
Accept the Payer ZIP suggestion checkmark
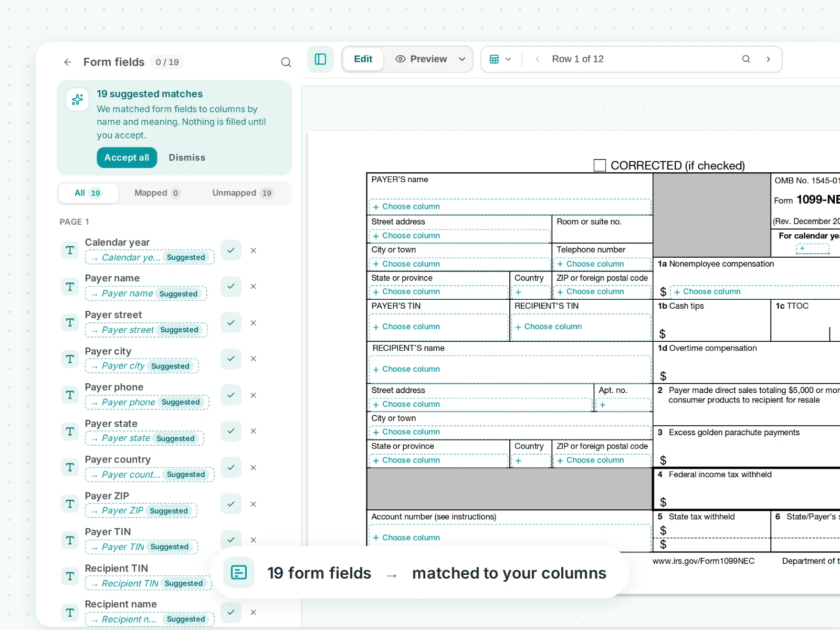231,503
